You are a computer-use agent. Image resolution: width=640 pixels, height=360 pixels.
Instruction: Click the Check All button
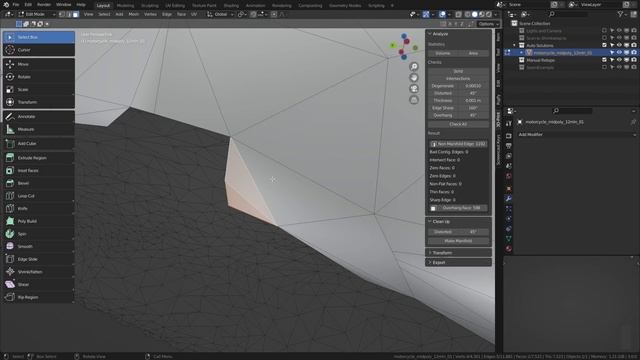(458, 124)
